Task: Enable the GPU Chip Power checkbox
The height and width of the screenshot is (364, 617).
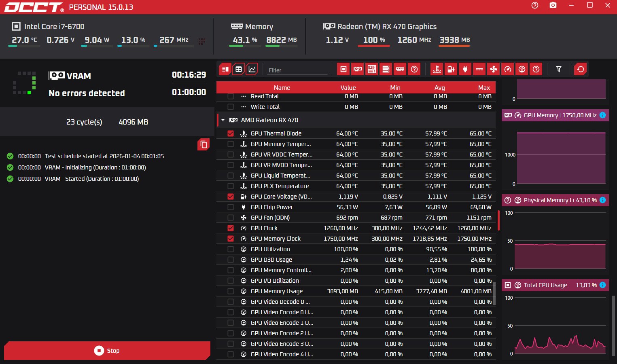Action: point(231,207)
